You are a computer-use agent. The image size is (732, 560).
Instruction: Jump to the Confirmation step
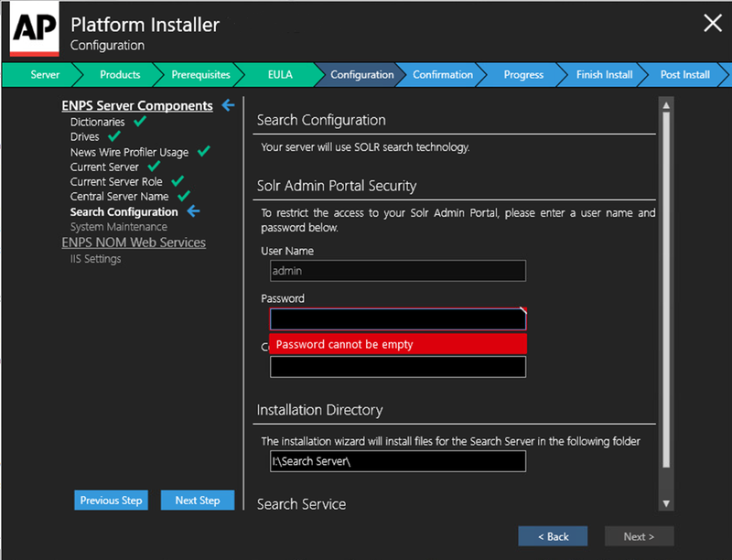(x=443, y=75)
